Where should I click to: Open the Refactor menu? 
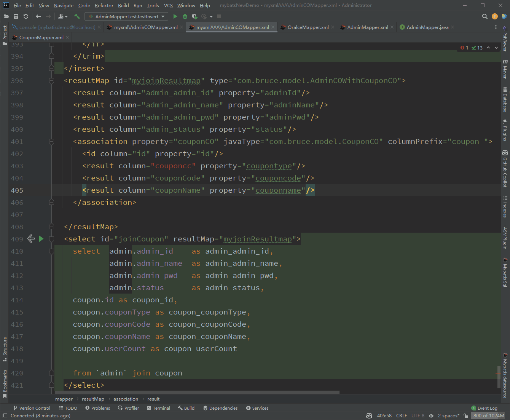[x=104, y=5]
